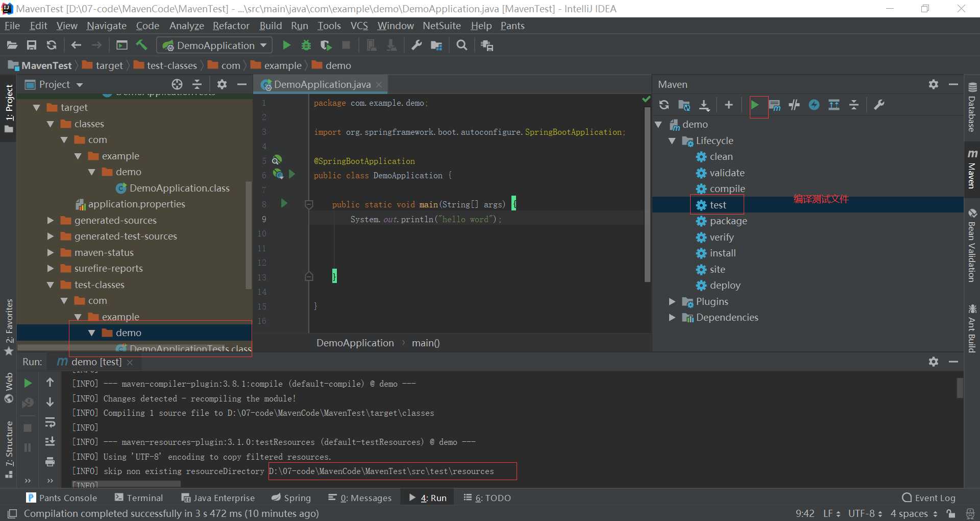
Task: Open Event Log in status bar
Action: [x=928, y=498]
